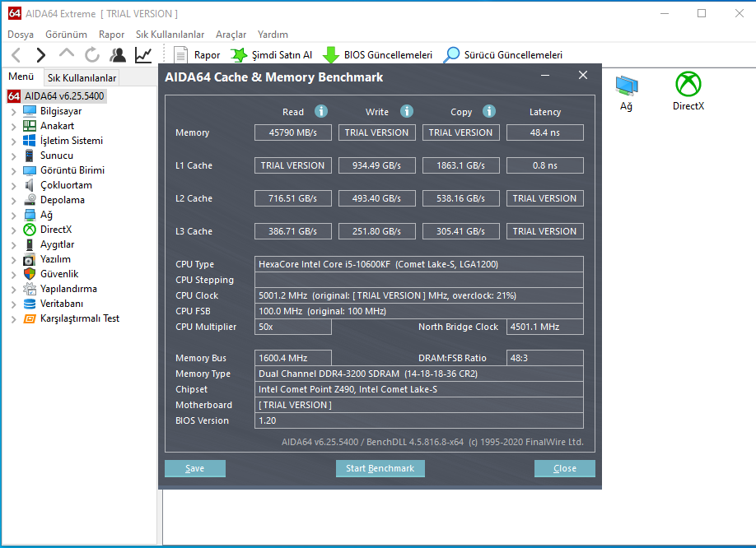Open the Write info icon
This screenshot has height=548, width=756.
[x=407, y=111]
